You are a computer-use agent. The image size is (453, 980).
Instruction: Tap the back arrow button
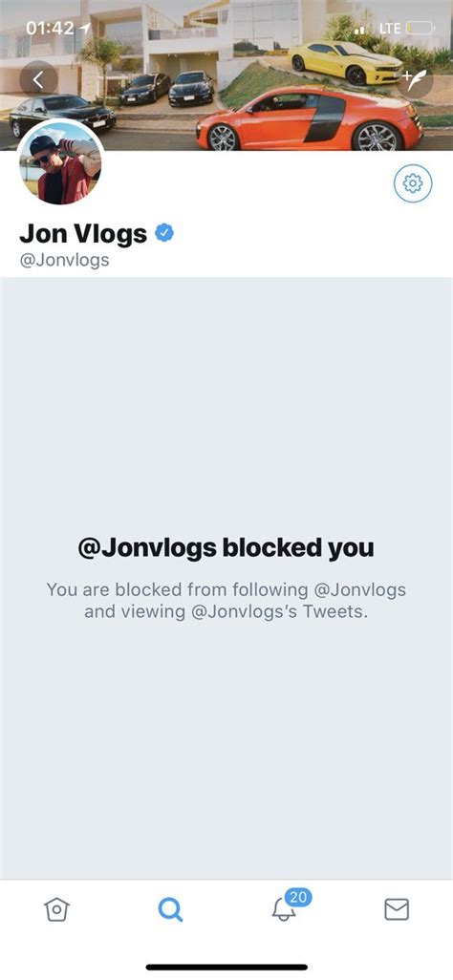[39, 79]
